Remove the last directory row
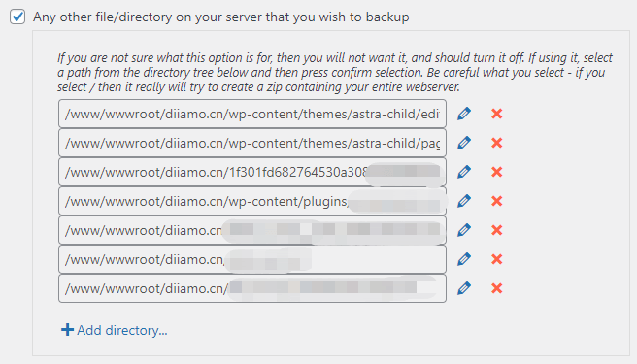637x364 pixels. pyautogui.click(x=496, y=288)
